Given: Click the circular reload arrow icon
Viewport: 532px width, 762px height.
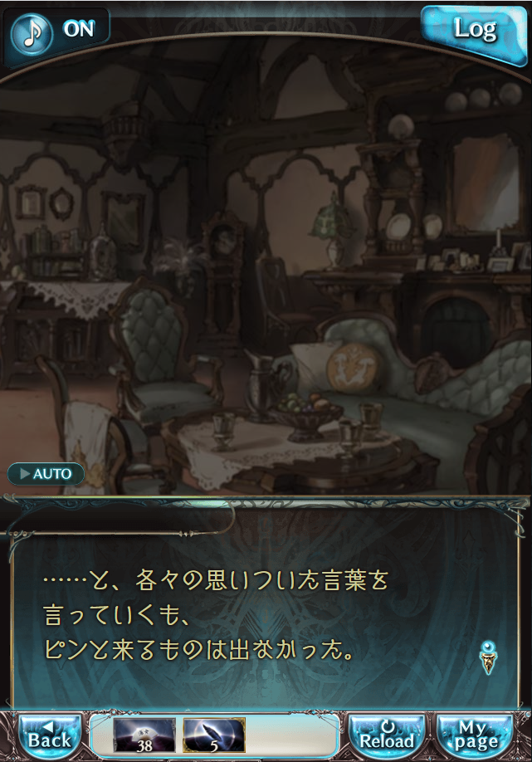Looking at the screenshot, I should [388, 726].
